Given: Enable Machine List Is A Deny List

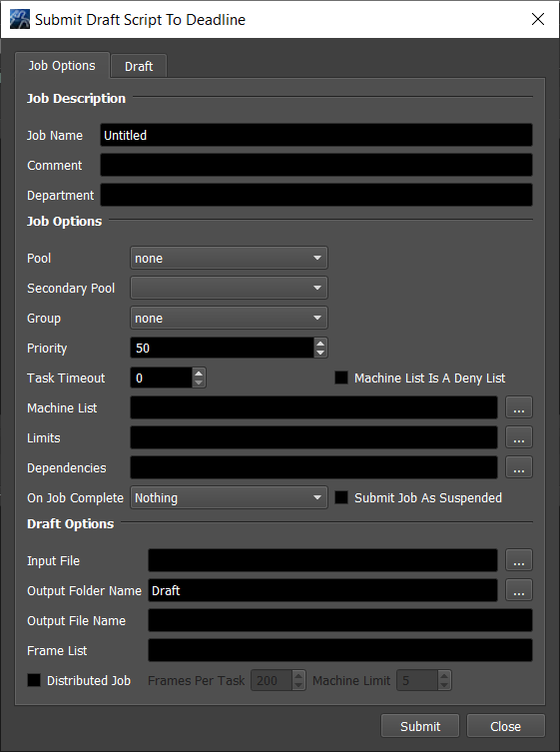Looking at the screenshot, I should (340, 377).
